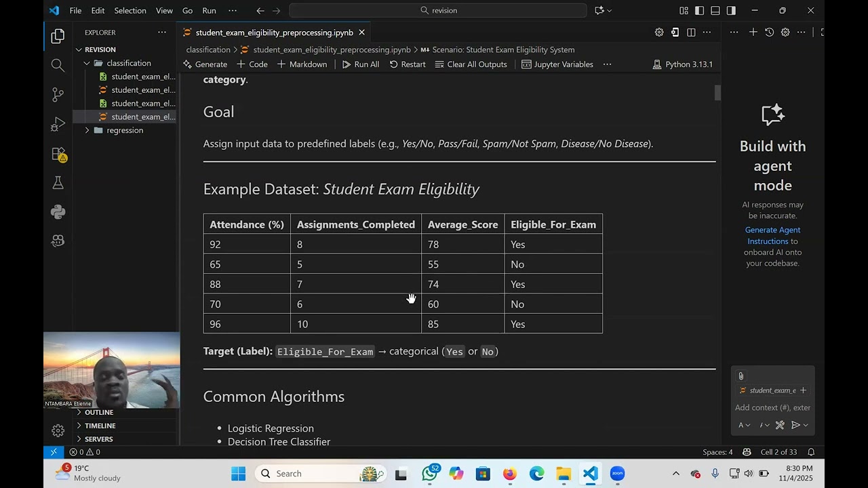Open the model picker dropdown beside the tools icon

click(765, 425)
